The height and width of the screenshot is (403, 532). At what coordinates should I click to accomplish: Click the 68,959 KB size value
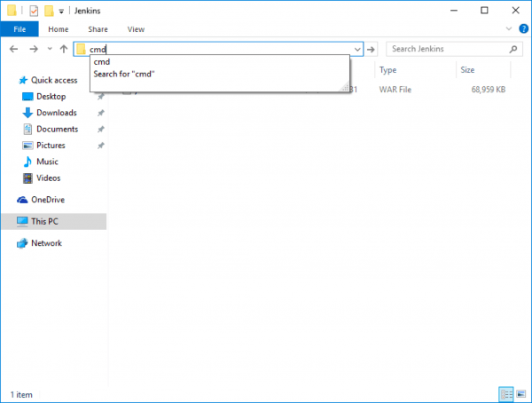pyautogui.click(x=489, y=90)
